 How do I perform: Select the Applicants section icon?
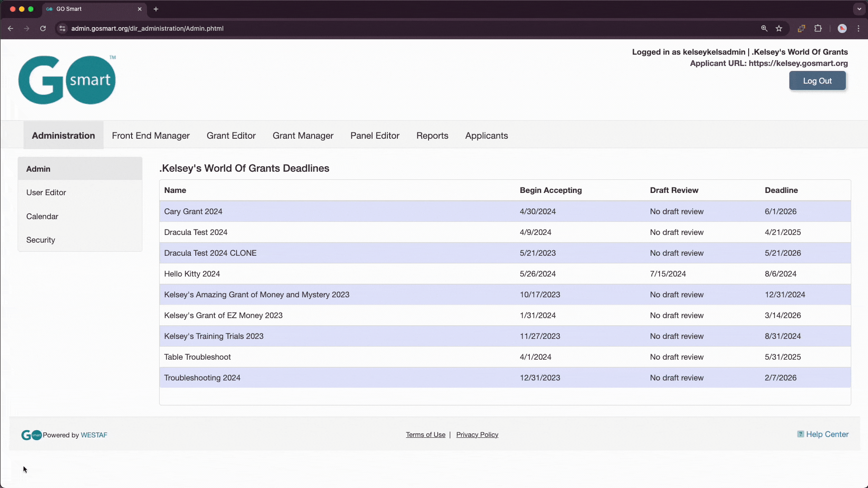[x=487, y=136]
